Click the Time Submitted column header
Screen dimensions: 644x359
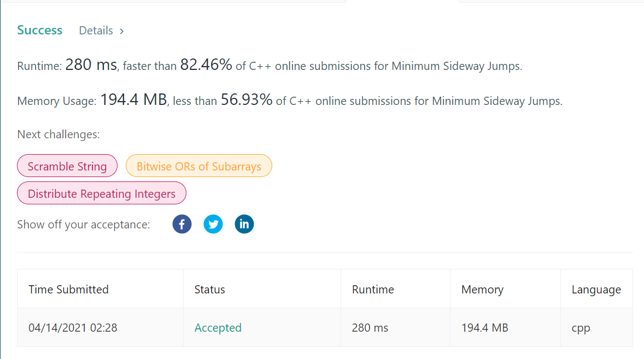pos(68,289)
